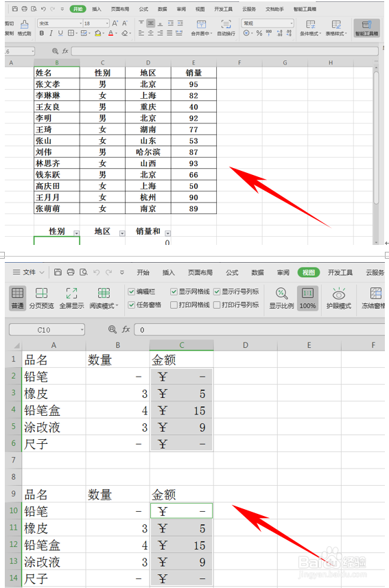This screenshot has height=588, width=389.
Task: Open the 公式 tab in bottom window
Action: tap(232, 272)
